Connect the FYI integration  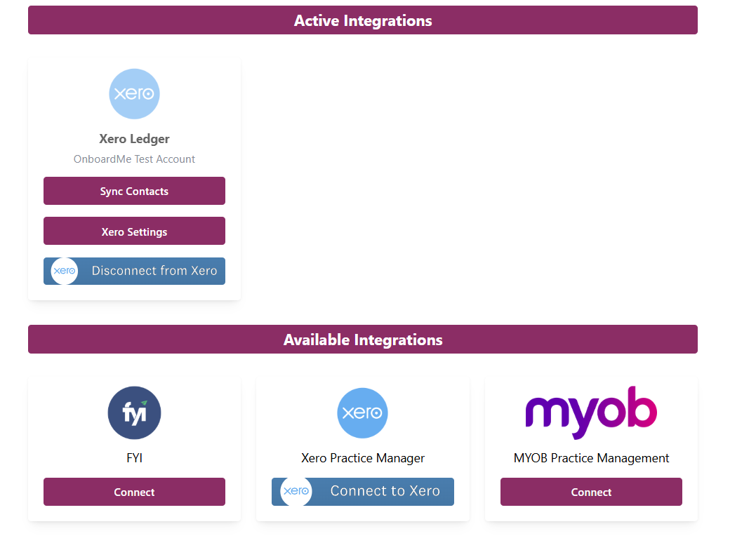point(134,492)
